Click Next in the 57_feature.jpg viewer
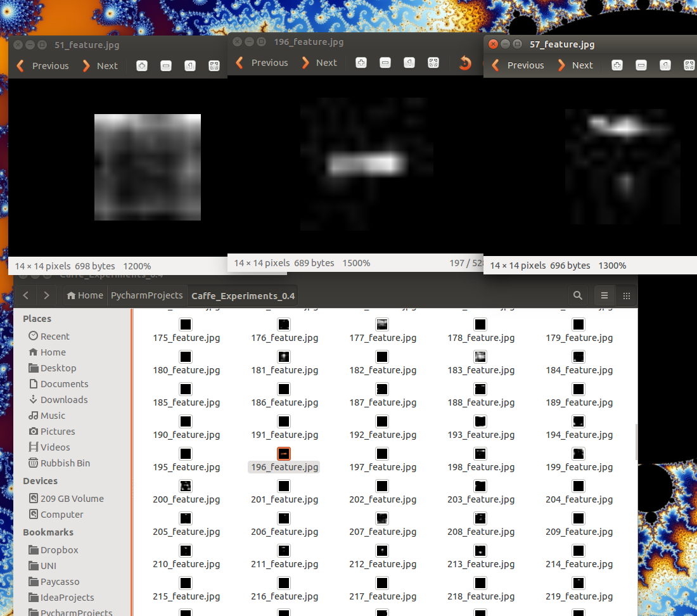Screen dimensions: 697x616 point(575,65)
